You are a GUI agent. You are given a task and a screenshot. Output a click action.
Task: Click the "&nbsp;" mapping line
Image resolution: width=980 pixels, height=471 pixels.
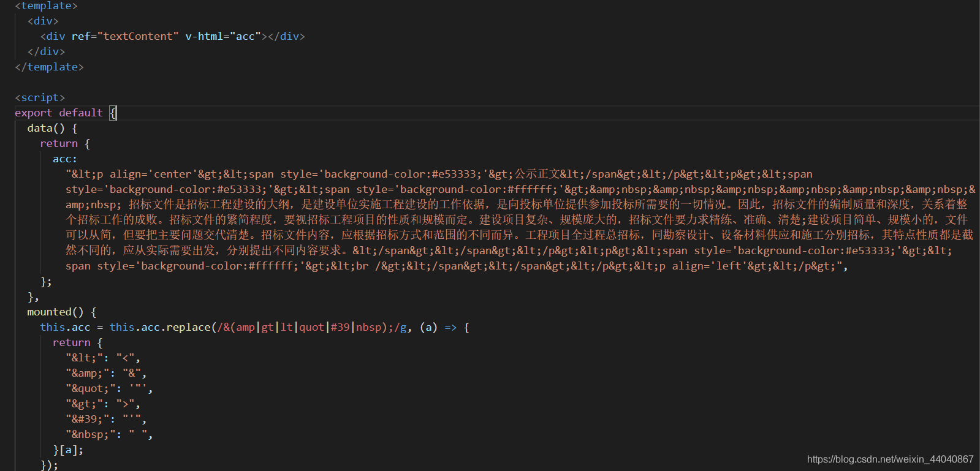coord(109,434)
